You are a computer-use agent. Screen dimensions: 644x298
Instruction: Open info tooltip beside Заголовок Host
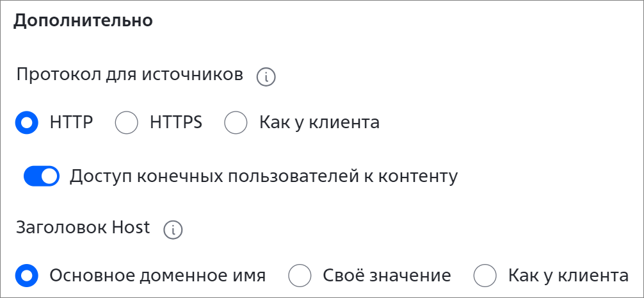pos(173,230)
